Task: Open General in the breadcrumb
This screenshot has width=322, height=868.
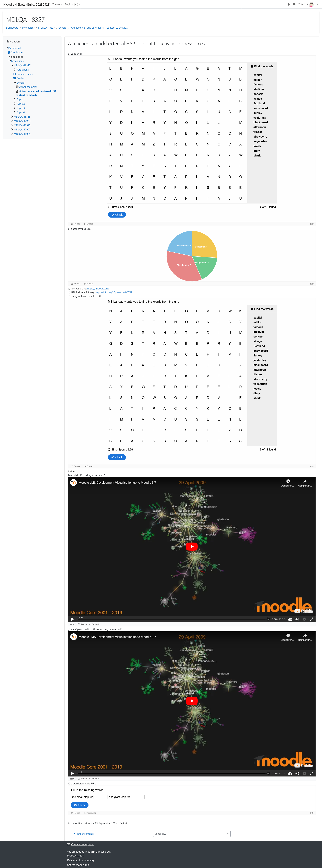Action: coord(63,28)
